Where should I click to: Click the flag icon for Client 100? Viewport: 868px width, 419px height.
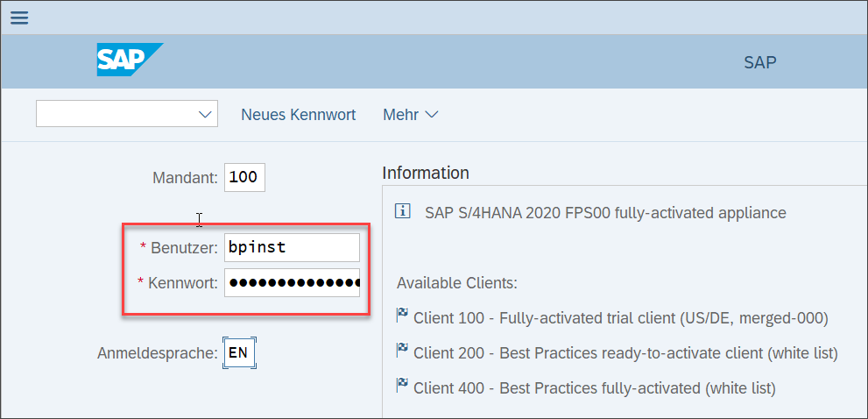coord(402,316)
